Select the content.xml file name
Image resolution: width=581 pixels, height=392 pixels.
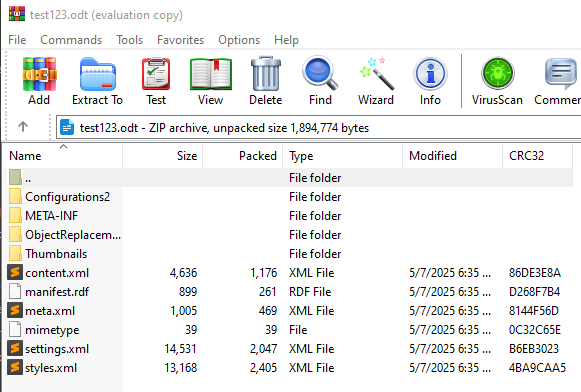[57, 273]
